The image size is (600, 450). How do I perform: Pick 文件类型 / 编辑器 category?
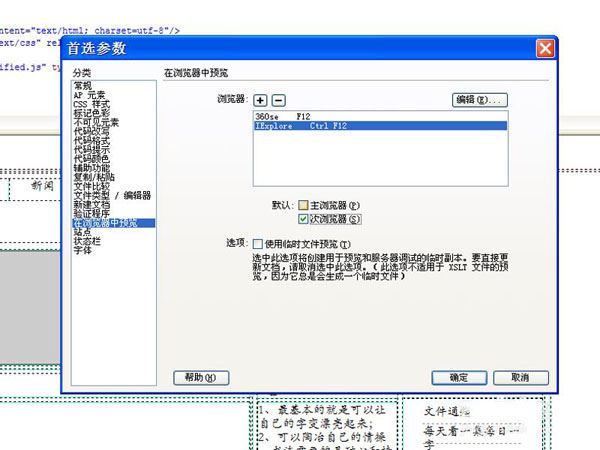tap(112, 196)
